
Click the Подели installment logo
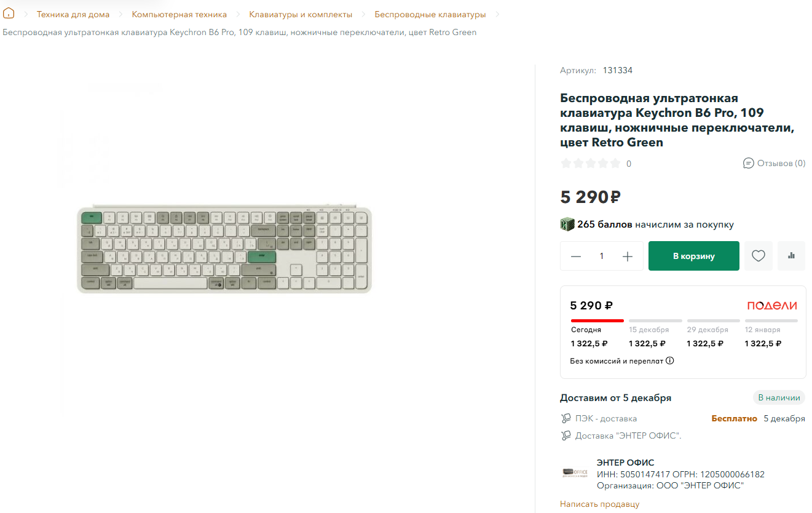pos(772,306)
